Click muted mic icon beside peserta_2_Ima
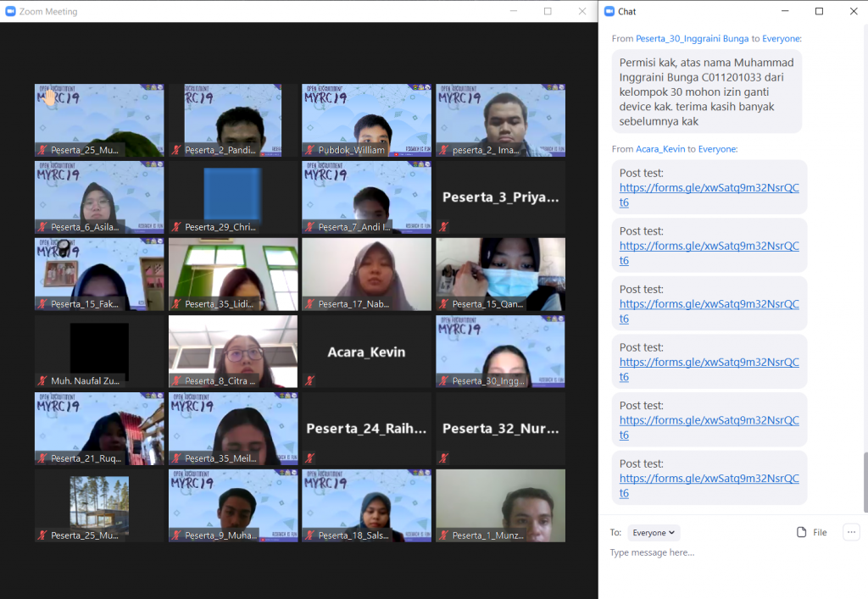Screen dimensions: 868x599 pos(444,150)
